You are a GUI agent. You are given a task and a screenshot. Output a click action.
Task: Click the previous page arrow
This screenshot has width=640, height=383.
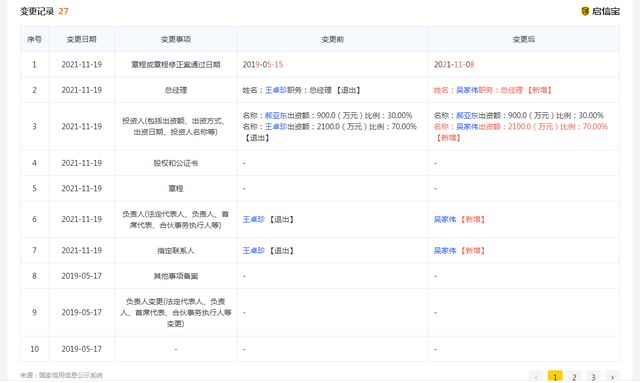(536, 377)
